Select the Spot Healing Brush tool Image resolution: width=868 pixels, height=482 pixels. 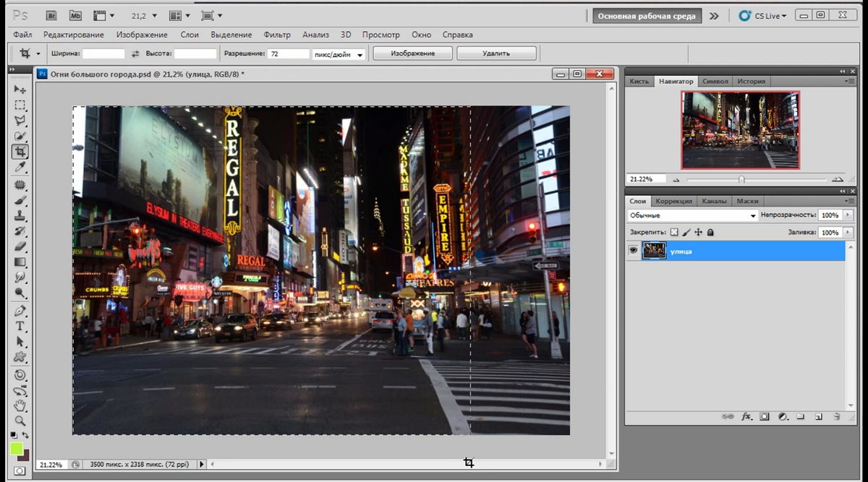(x=20, y=185)
